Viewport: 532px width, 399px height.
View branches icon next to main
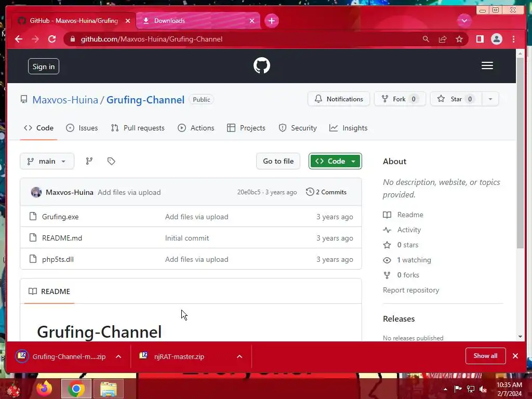89,161
